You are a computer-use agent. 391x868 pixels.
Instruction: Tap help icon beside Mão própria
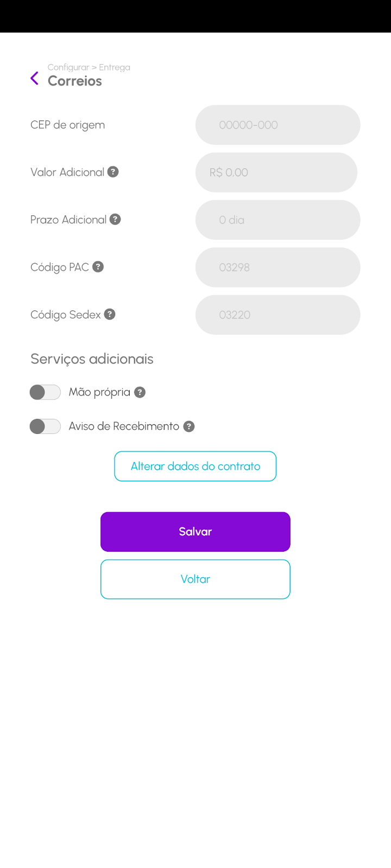(x=140, y=392)
